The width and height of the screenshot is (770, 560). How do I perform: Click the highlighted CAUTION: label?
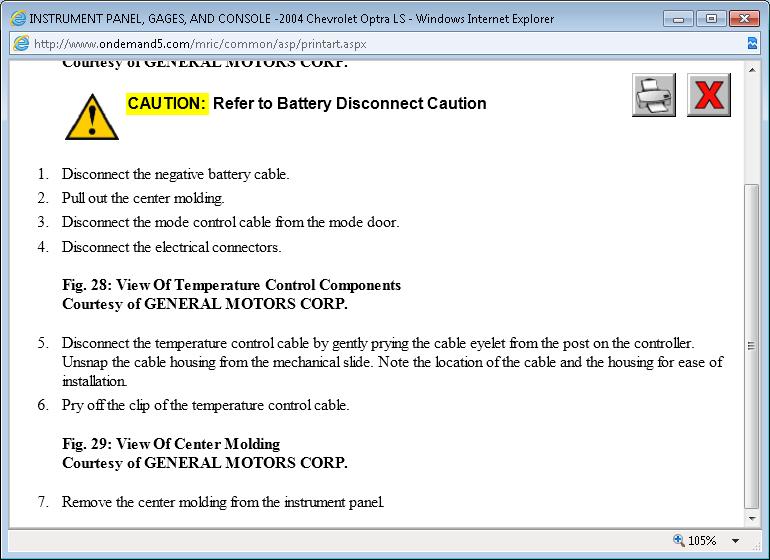click(167, 104)
